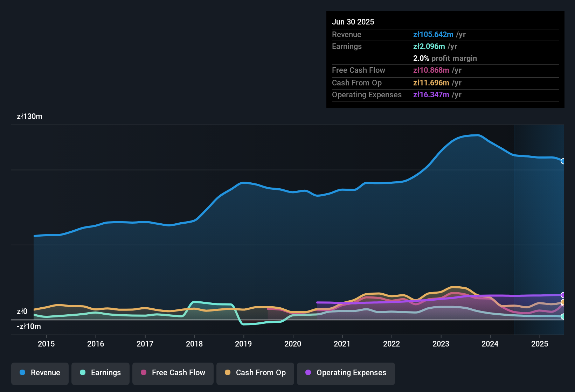Image resolution: width=575 pixels, height=392 pixels.
Task: Select the 2025 x-axis label
Action: click(x=540, y=344)
